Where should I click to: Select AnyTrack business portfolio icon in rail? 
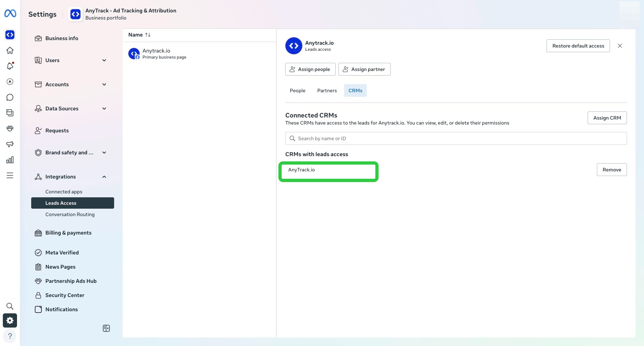[10, 35]
